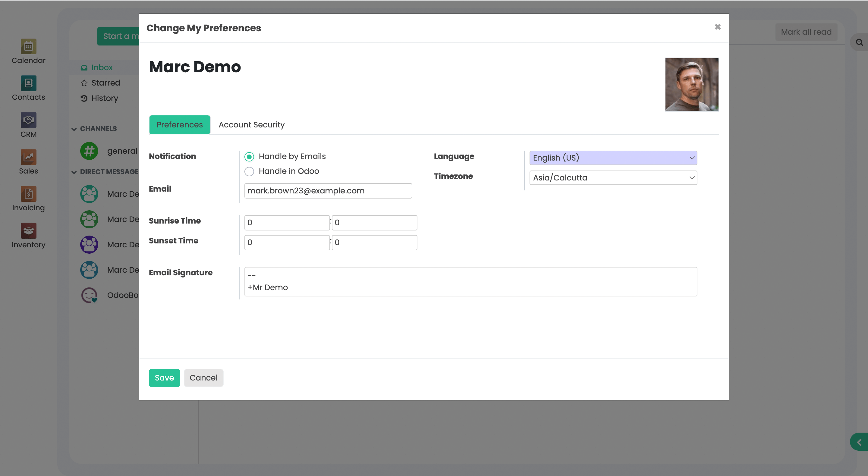The height and width of the screenshot is (476, 868).
Task: Open the Contacts app icon
Action: coord(28,83)
